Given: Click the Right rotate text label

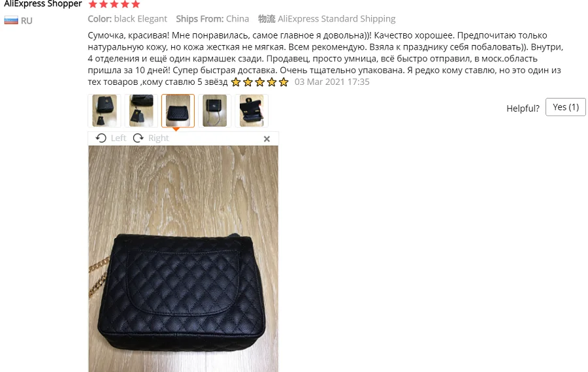Looking at the screenshot, I should coord(158,138).
